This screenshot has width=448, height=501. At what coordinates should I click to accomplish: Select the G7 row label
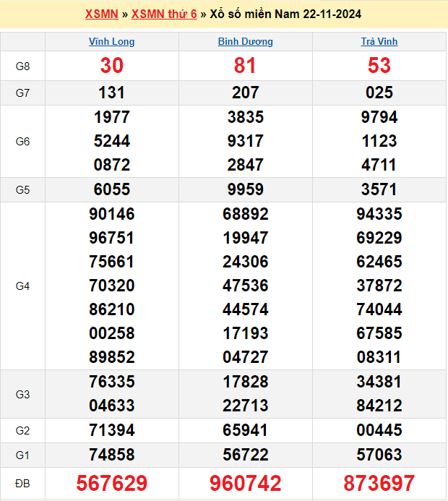pyautogui.click(x=22, y=93)
